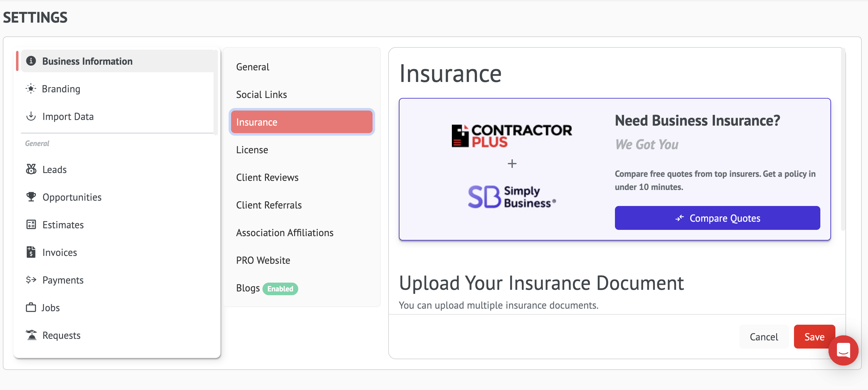Open the PRO Website section
868x390 pixels.
pyautogui.click(x=263, y=260)
